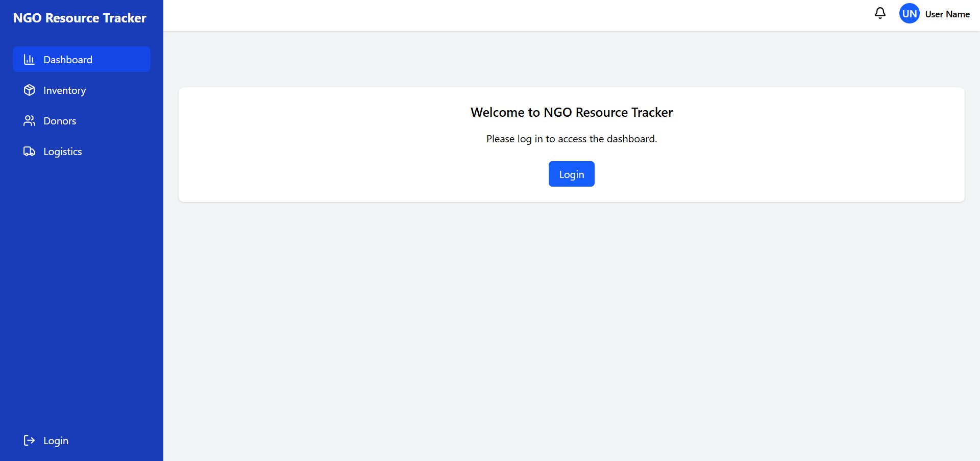The image size is (980, 461).
Task: Click the empty gray area below welcome card
Action: (x=571, y=331)
